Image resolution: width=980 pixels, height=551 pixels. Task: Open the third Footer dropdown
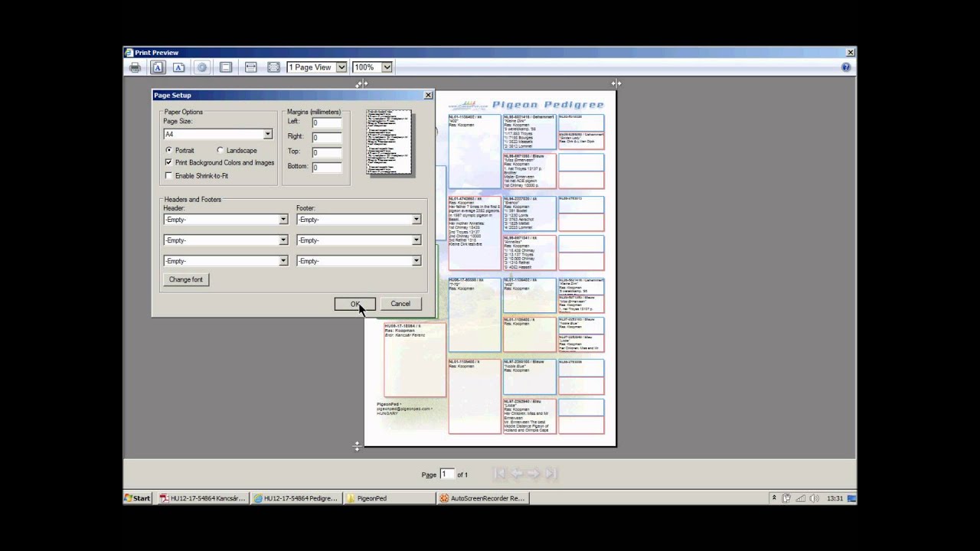(416, 261)
